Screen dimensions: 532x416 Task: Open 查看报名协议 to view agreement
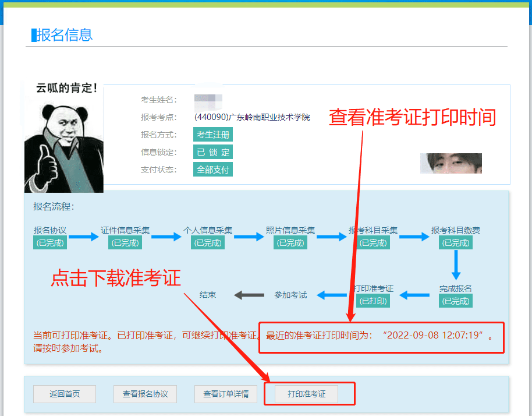click(145, 394)
